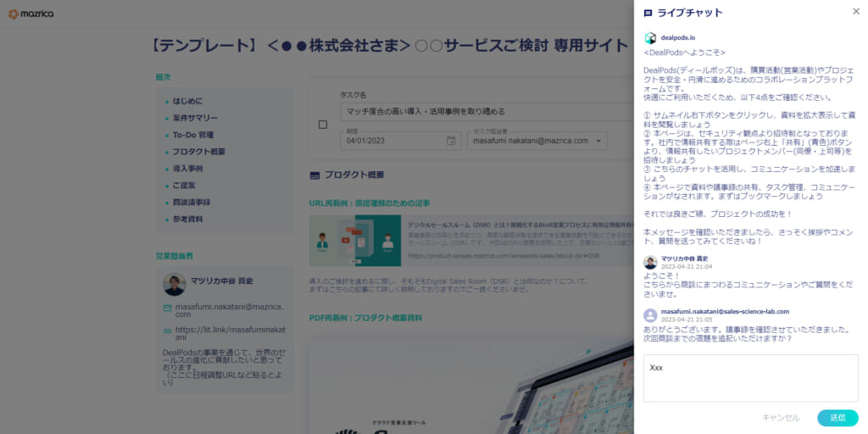Go to 案件サマリー in table of contents
Viewport: 868px width, 434px height.
click(x=196, y=118)
